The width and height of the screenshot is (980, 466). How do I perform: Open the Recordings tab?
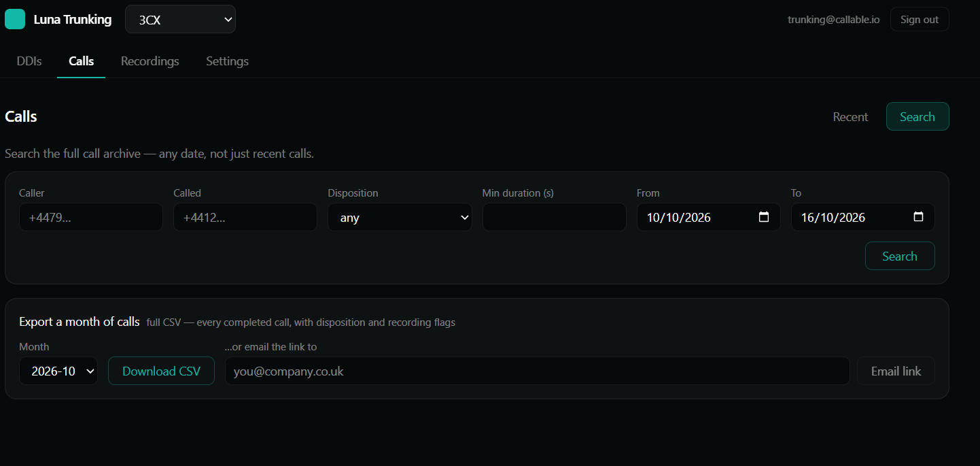[150, 61]
